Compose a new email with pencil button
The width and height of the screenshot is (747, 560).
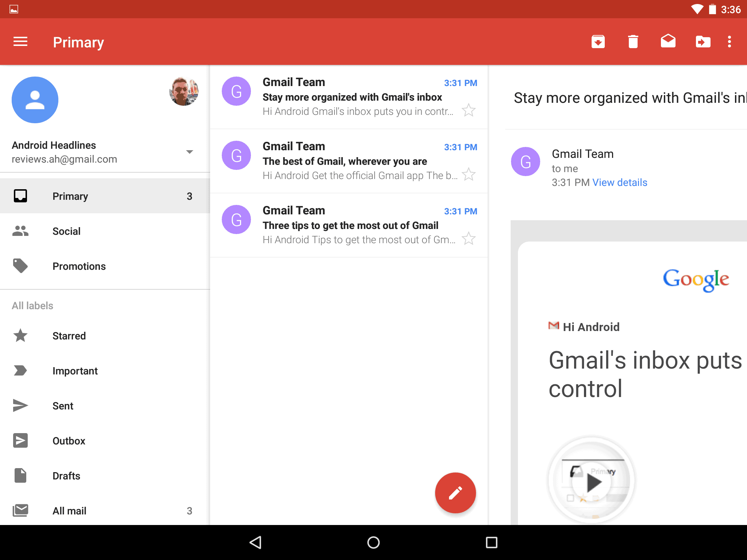point(455,493)
